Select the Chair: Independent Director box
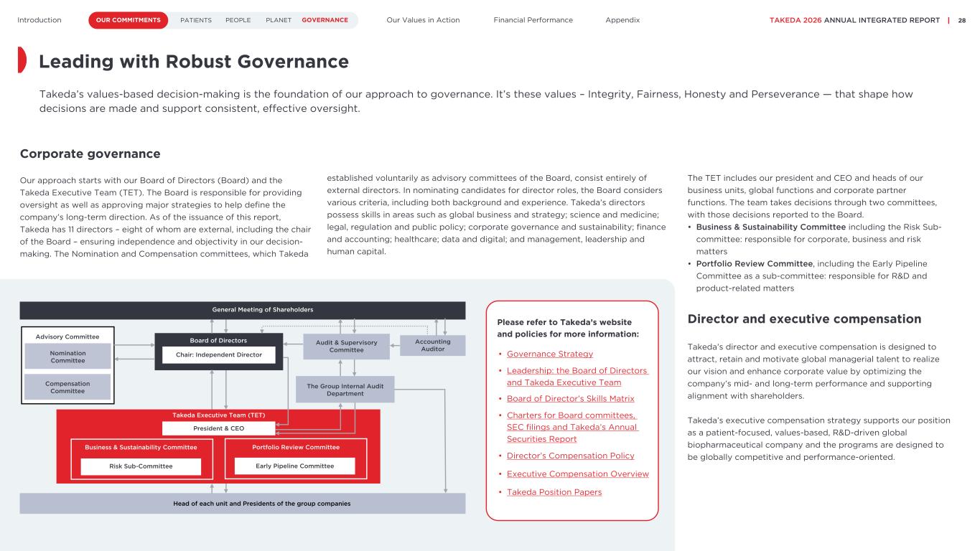980x551 pixels. coord(218,354)
